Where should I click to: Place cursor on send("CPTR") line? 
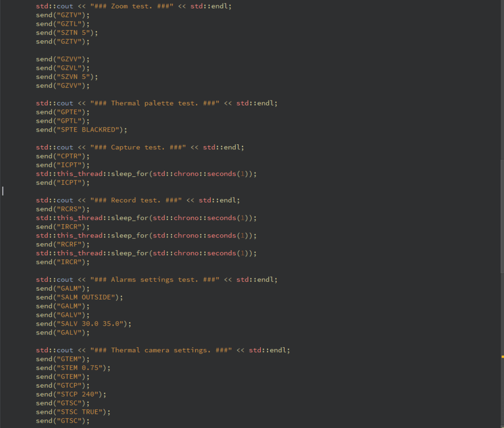click(63, 156)
